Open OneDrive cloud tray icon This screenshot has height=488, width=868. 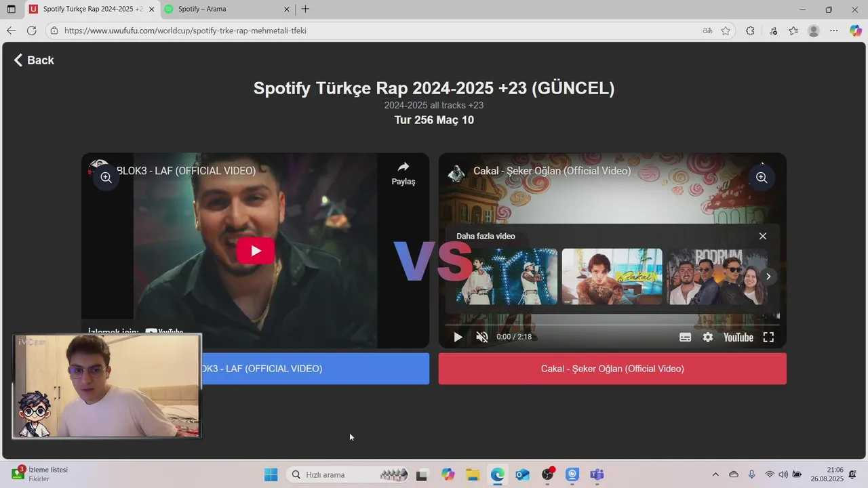coord(734,474)
